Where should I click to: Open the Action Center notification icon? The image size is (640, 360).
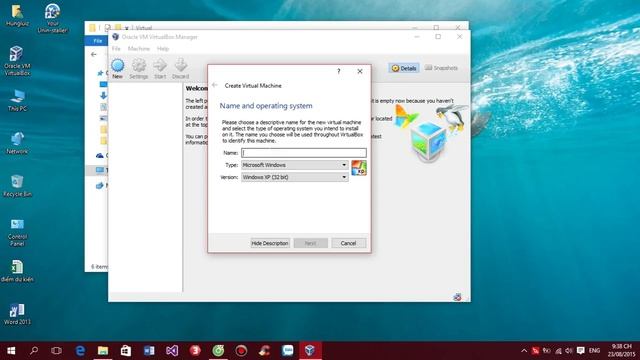[580, 351]
